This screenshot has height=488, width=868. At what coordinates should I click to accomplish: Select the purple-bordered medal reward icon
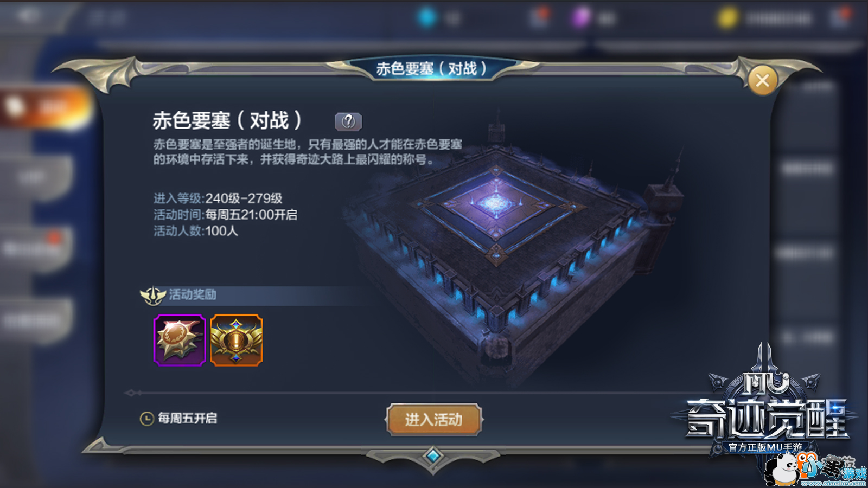click(x=180, y=341)
